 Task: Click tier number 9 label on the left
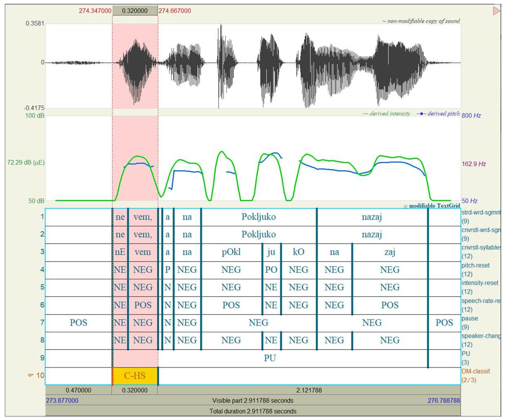42,358
